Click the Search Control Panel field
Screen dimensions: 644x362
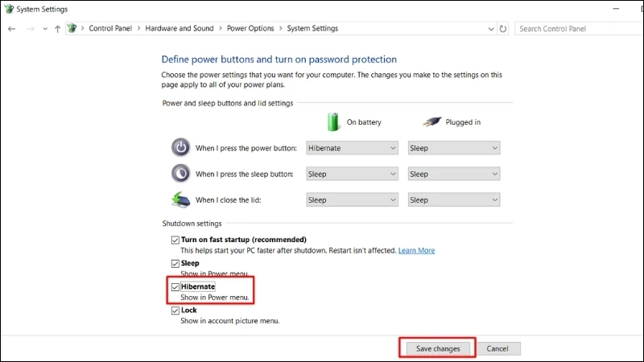(579, 29)
